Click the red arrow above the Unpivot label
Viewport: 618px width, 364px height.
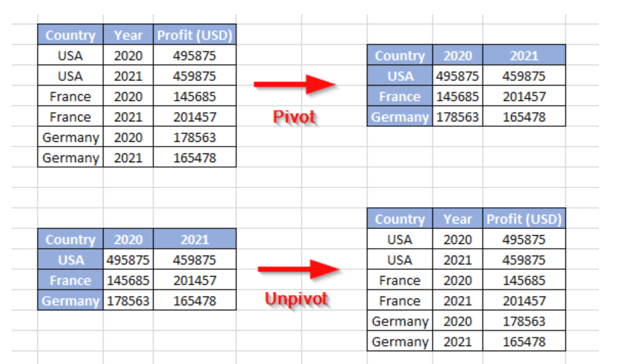pos(298,269)
